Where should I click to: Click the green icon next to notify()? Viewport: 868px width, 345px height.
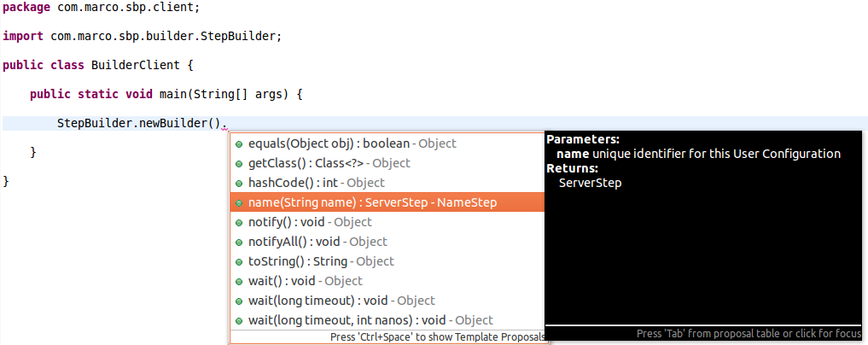239,223
